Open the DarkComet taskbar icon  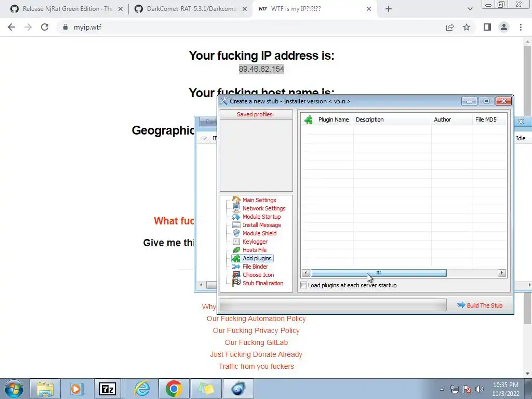pyautogui.click(x=238, y=389)
